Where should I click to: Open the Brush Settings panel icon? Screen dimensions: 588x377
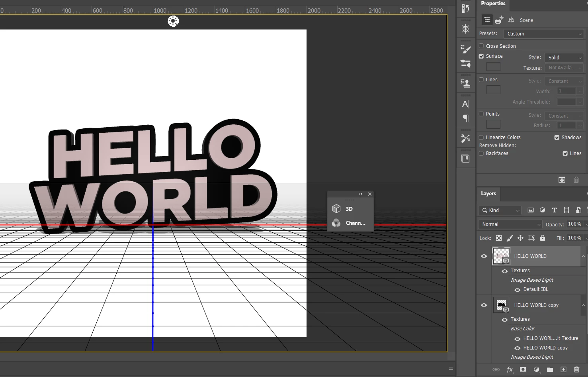click(x=465, y=63)
